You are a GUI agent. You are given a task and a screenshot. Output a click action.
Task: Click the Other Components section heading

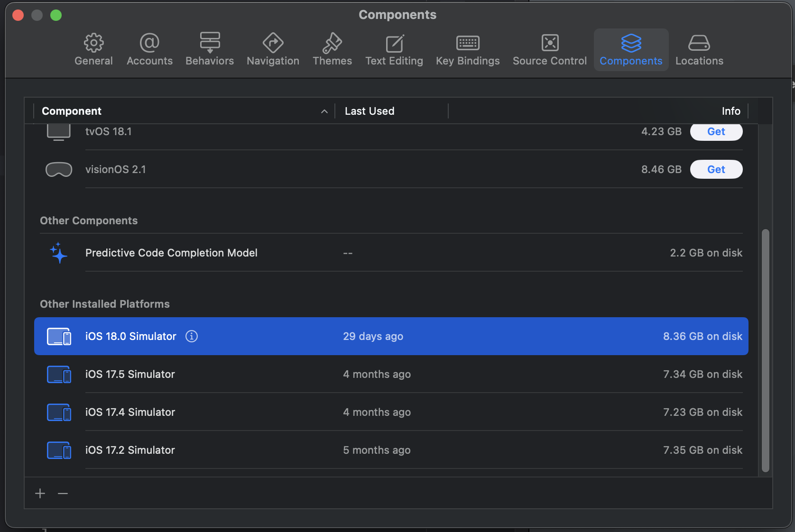pos(89,220)
